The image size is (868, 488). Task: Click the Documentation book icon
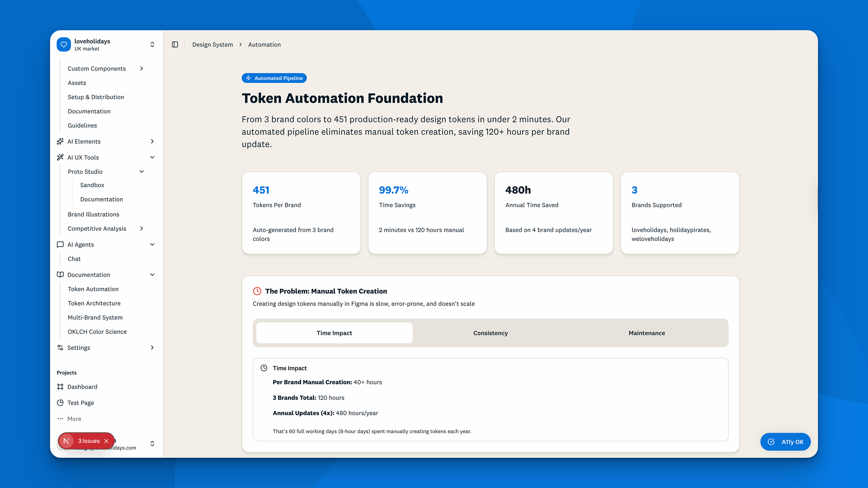click(x=60, y=275)
